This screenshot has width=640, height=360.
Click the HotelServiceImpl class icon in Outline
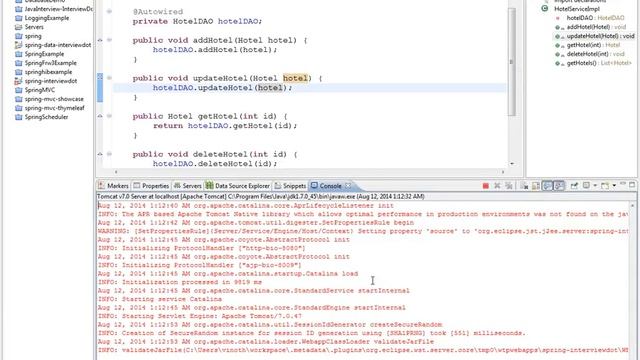(544, 8)
